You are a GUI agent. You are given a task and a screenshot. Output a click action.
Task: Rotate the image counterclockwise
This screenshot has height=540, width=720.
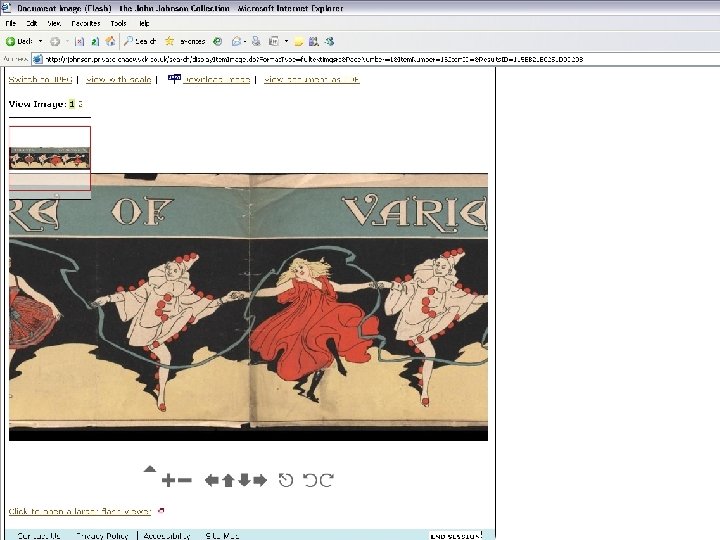[x=310, y=480]
